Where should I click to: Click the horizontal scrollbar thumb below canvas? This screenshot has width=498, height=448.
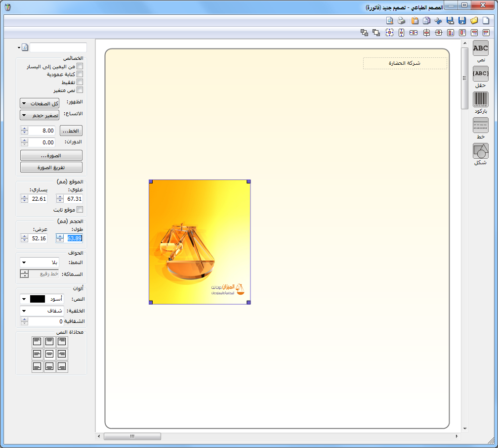(x=132, y=436)
